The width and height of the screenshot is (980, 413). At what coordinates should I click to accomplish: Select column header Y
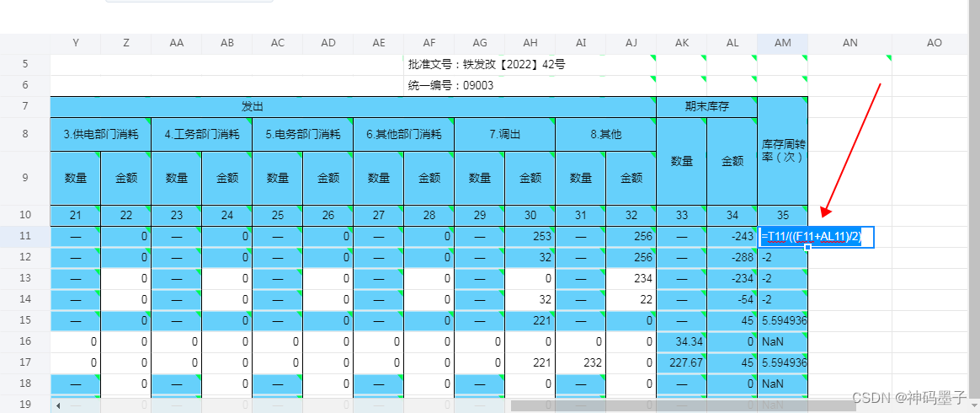76,43
